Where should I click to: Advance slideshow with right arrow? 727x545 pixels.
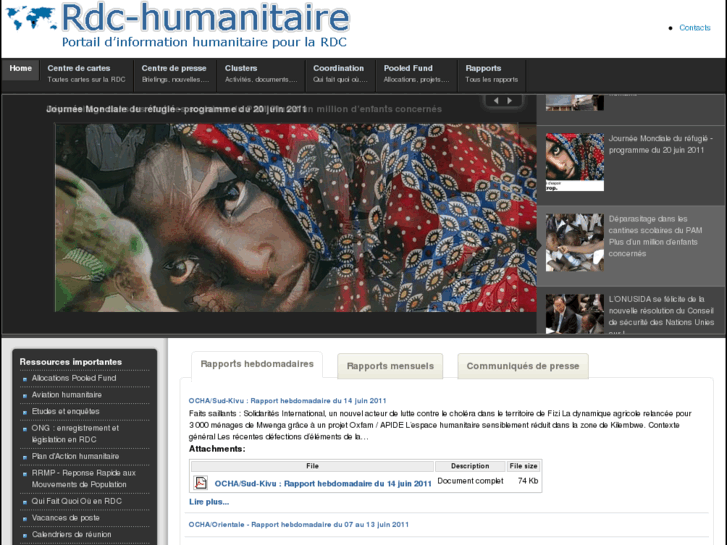pyautogui.click(x=510, y=101)
